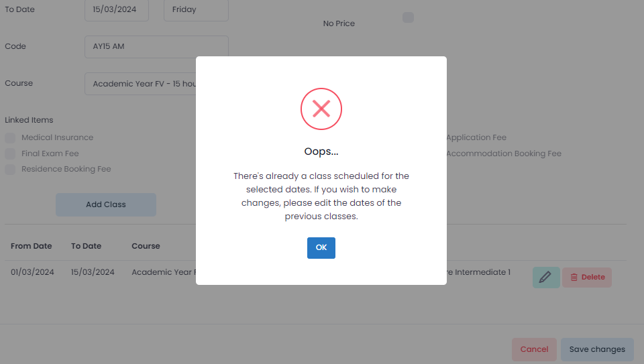644x364 pixels.
Task: Select the Application Fee linked item label
Action: tap(476, 137)
